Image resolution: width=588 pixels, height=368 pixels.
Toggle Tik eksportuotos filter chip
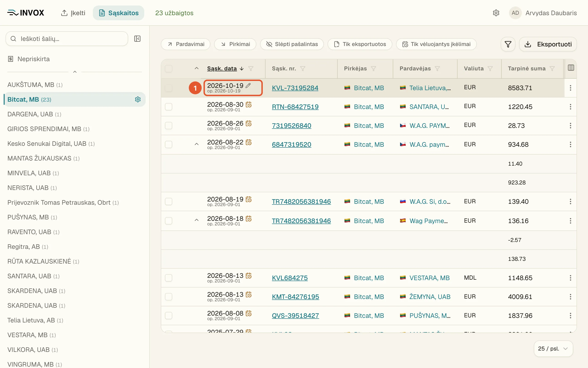360,44
